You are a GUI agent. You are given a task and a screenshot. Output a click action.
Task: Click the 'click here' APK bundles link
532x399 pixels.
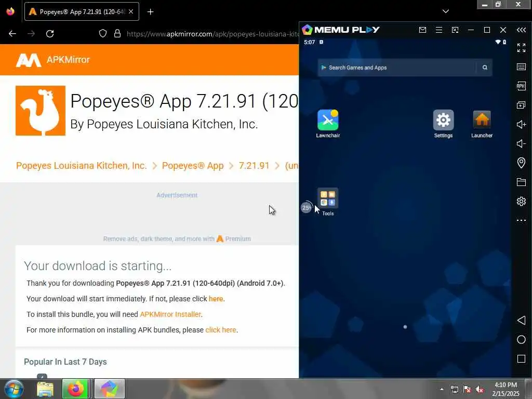(x=220, y=330)
